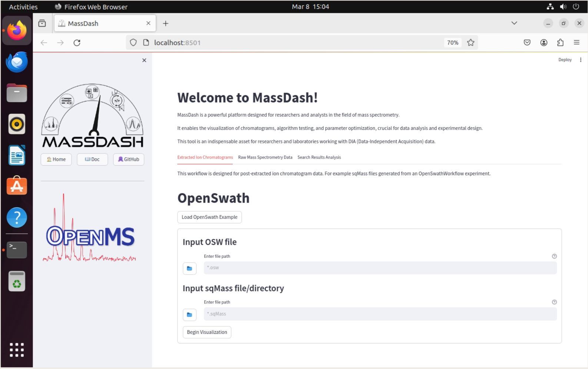Open Firefox account menu

click(544, 43)
